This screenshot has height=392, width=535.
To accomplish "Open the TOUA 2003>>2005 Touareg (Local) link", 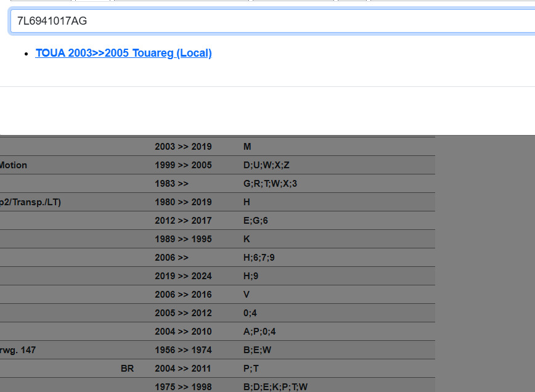I will (x=123, y=53).
